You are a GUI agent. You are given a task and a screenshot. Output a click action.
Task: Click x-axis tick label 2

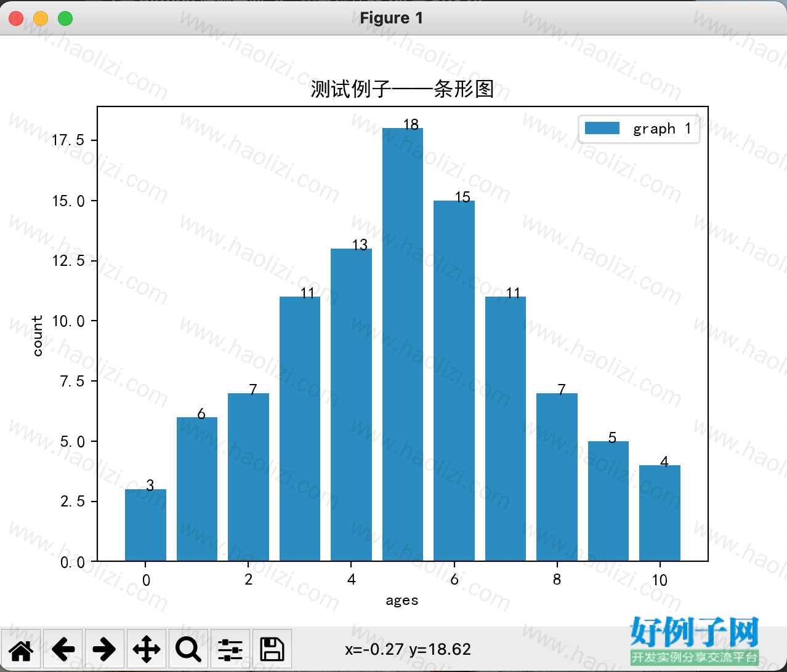(249, 580)
